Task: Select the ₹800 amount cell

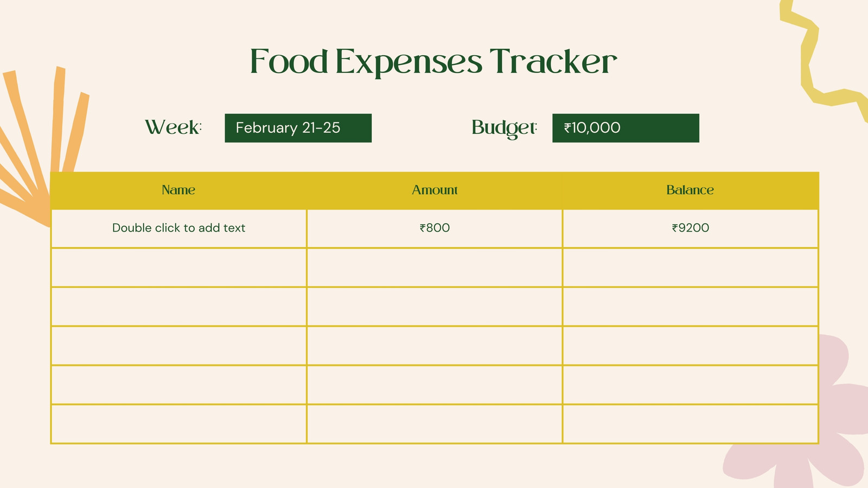Action: (435, 228)
